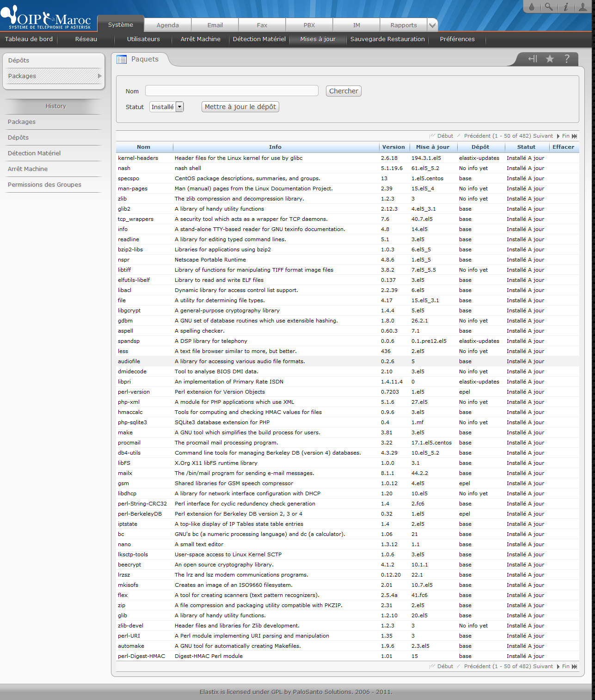Collapse side panel with the arrow-bar icon
The image size is (595, 700).
[533, 59]
